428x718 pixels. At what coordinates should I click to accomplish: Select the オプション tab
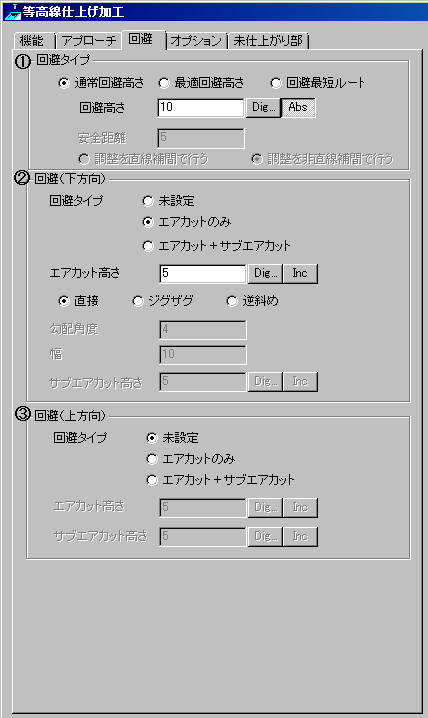[196, 41]
